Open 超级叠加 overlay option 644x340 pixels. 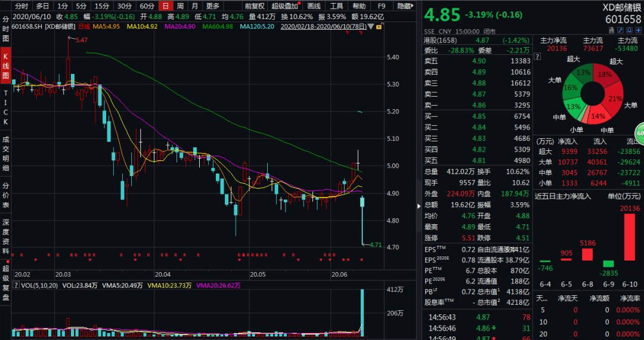point(285,6)
